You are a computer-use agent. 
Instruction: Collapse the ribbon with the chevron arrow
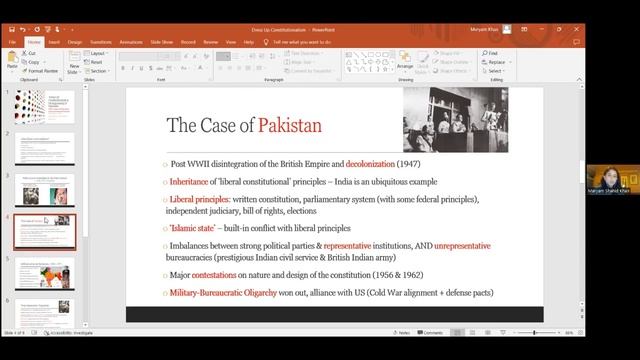tap(579, 80)
